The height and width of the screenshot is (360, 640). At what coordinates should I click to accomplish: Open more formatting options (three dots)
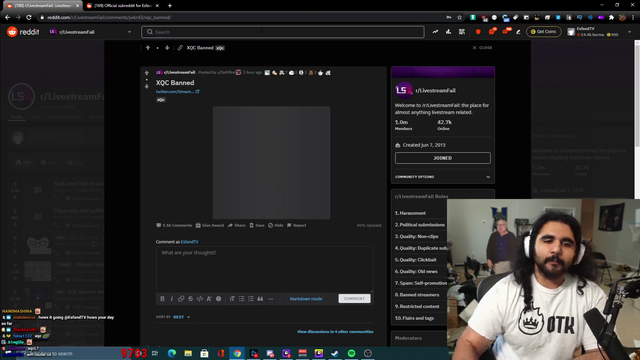pyautogui.click(x=271, y=299)
